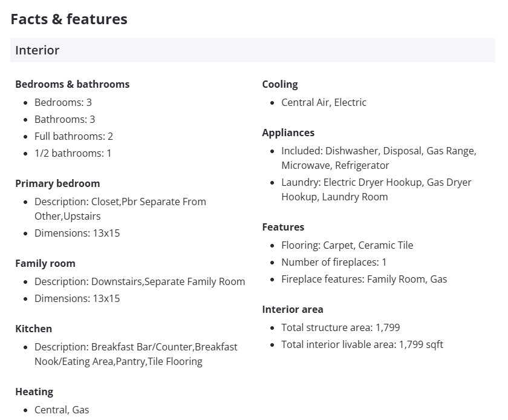The height and width of the screenshot is (420, 508).
Task: Click the Full bathrooms: 2 entry
Action: point(74,136)
